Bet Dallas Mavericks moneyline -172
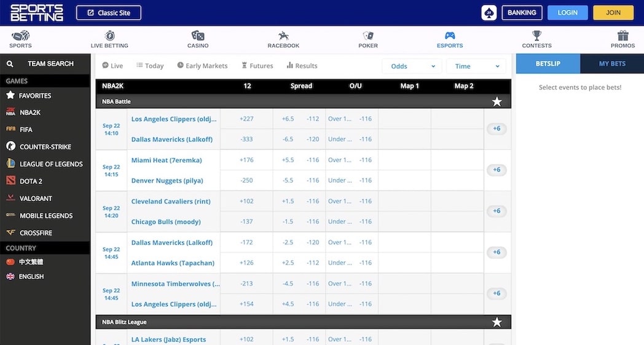 point(246,242)
